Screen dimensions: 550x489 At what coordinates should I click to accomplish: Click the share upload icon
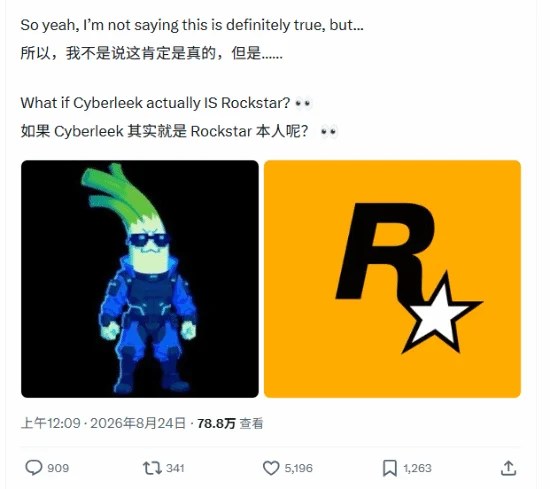coord(508,468)
